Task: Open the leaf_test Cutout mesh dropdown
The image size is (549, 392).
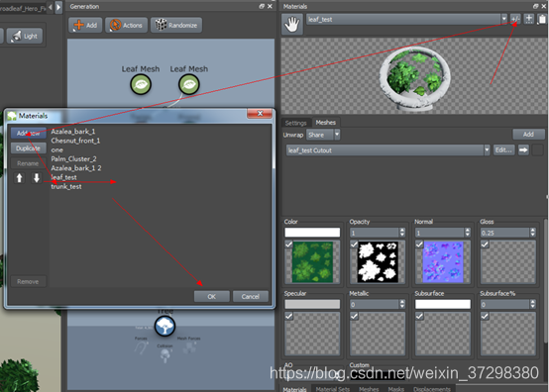Action: 487,150
